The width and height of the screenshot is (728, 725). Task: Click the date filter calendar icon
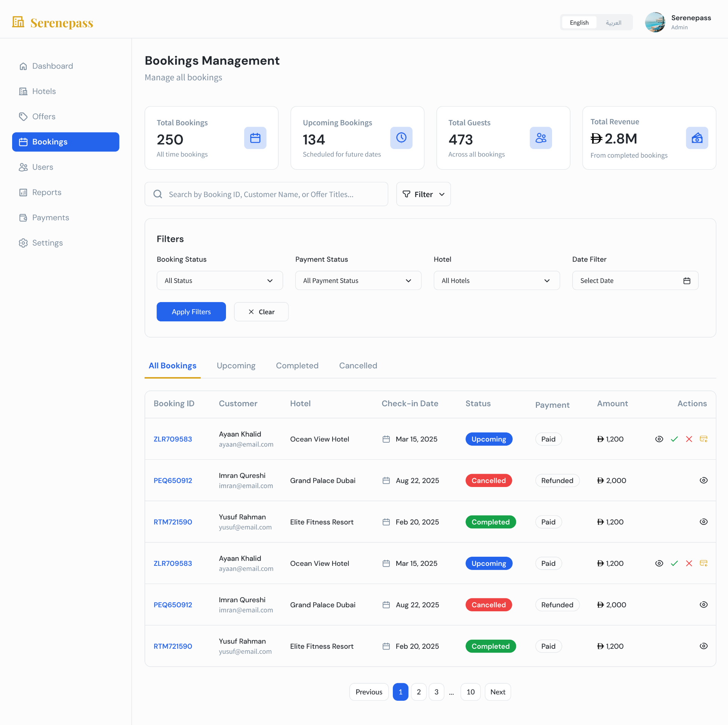[x=687, y=281]
